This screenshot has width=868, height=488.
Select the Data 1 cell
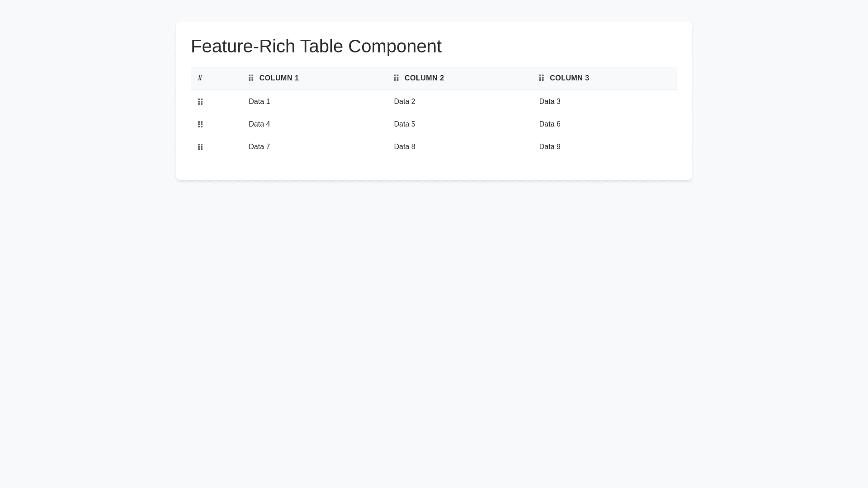click(x=259, y=102)
